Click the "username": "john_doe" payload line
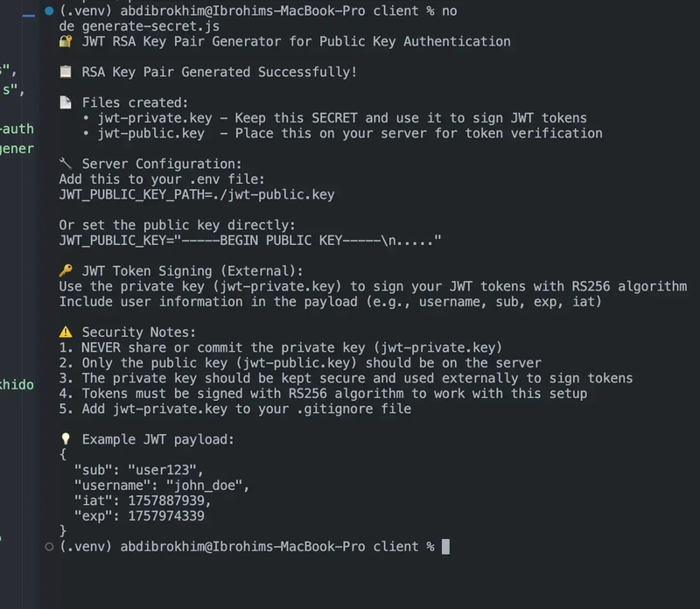Image resolution: width=700 pixels, height=609 pixels. (x=162, y=486)
